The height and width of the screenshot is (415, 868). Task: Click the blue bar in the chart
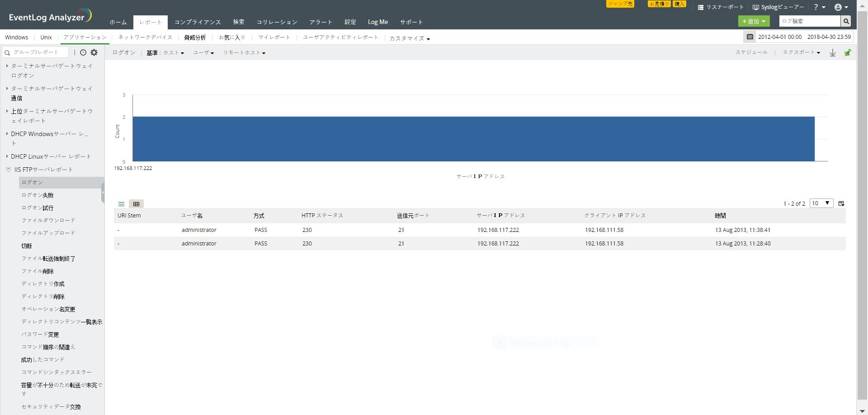(473, 139)
